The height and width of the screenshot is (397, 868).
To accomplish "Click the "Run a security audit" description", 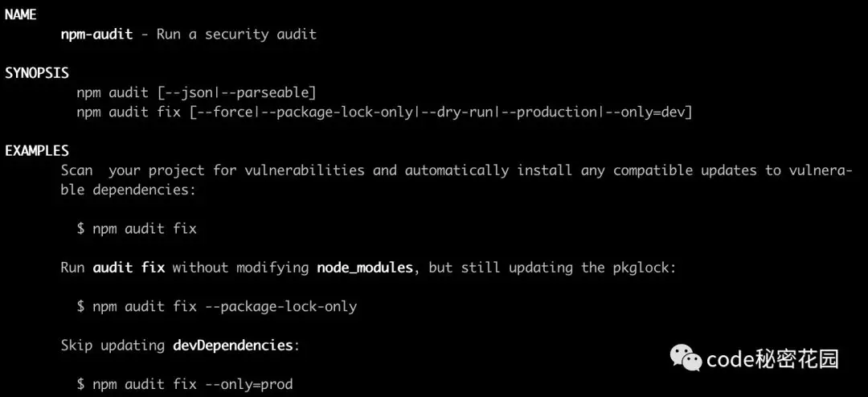I will point(236,34).
